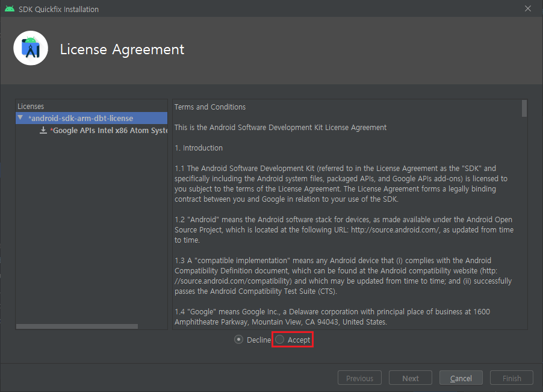Click the paragraph starting '1.2 "Android" means'
Viewport: 543px width, 392px height.
tap(344, 229)
